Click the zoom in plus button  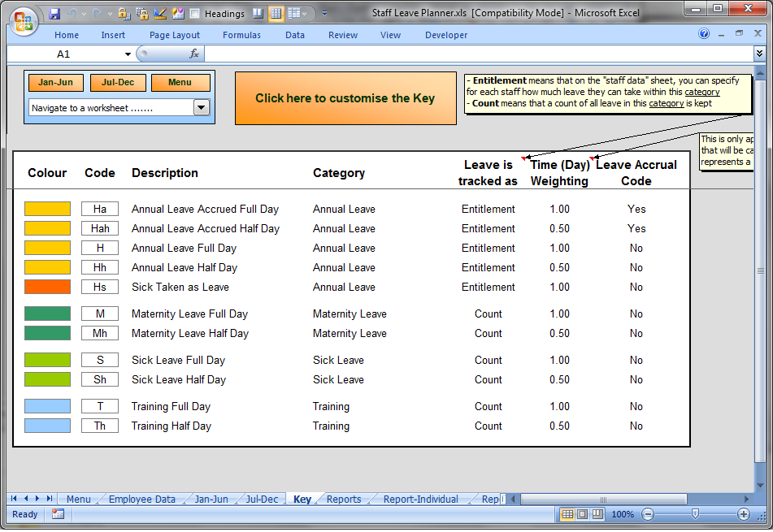click(744, 514)
